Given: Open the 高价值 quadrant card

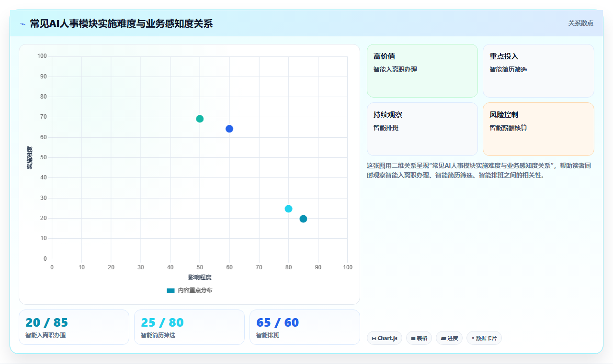Looking at the screenshot, I should 422,71.
